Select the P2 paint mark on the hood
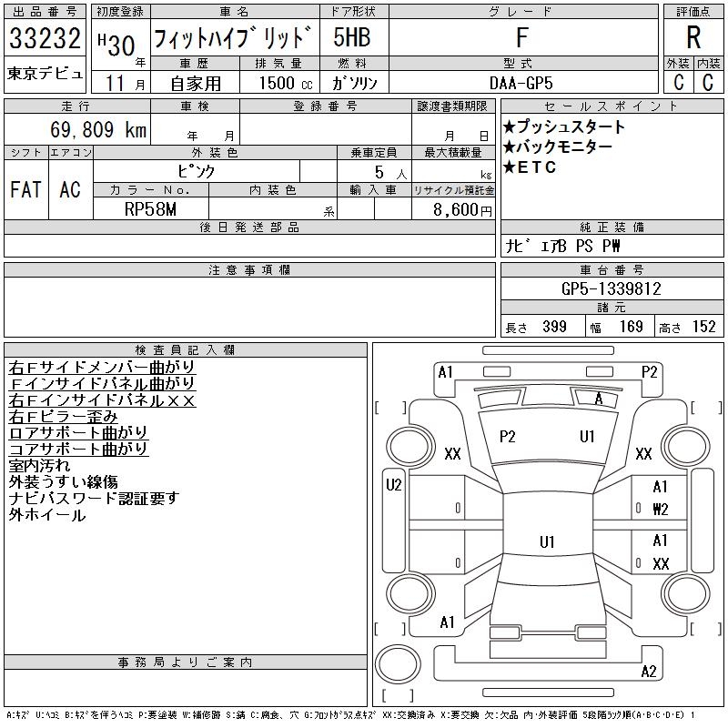Screen dimensions: 728x728 tap(507, 437)
